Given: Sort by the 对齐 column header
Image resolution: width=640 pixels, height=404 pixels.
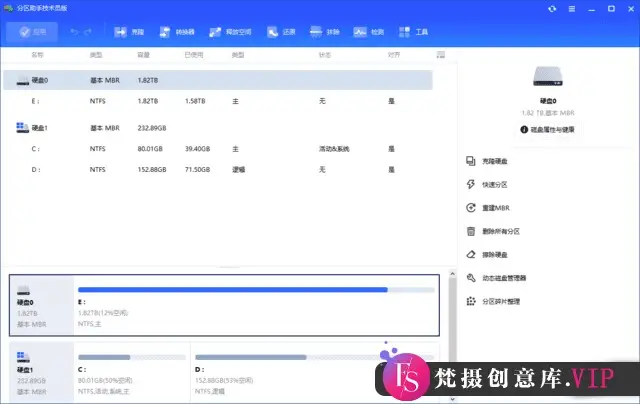Looking at the screenshot, I should coord(394,55).
